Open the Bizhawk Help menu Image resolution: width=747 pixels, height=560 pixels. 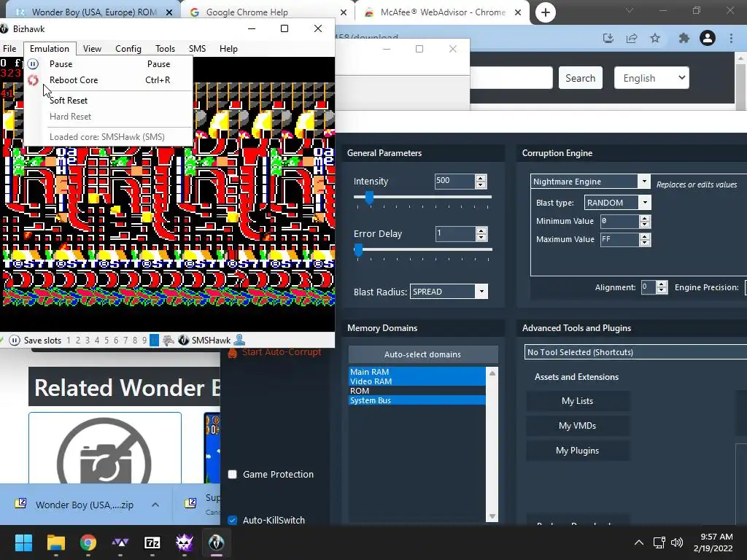tap(228, 49)
